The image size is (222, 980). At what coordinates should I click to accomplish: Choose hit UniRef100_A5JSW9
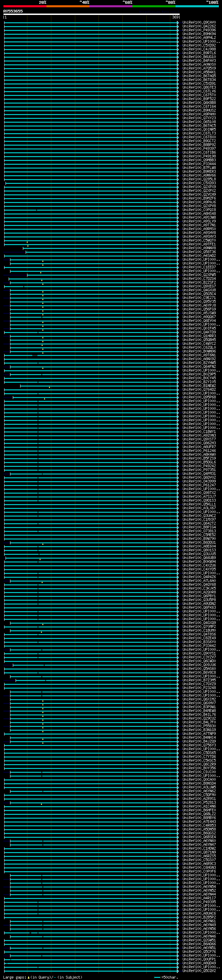click(199, 313)
